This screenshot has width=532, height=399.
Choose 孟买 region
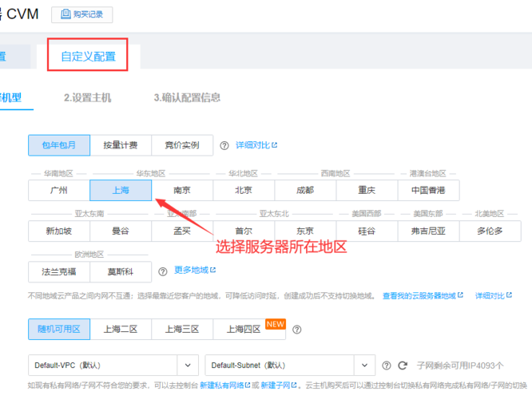pyautogui.click(x=182, y=231)
